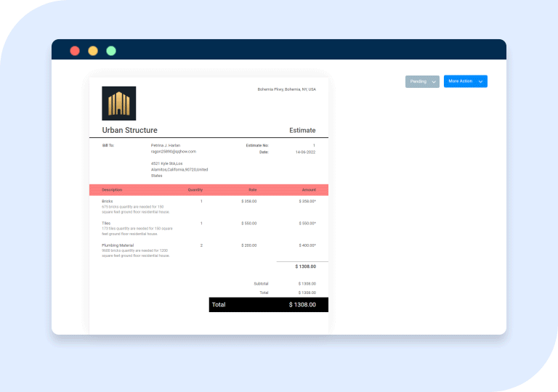Select the Tiles line item
The image size is (558, 392).
click(x=106, y=223)
